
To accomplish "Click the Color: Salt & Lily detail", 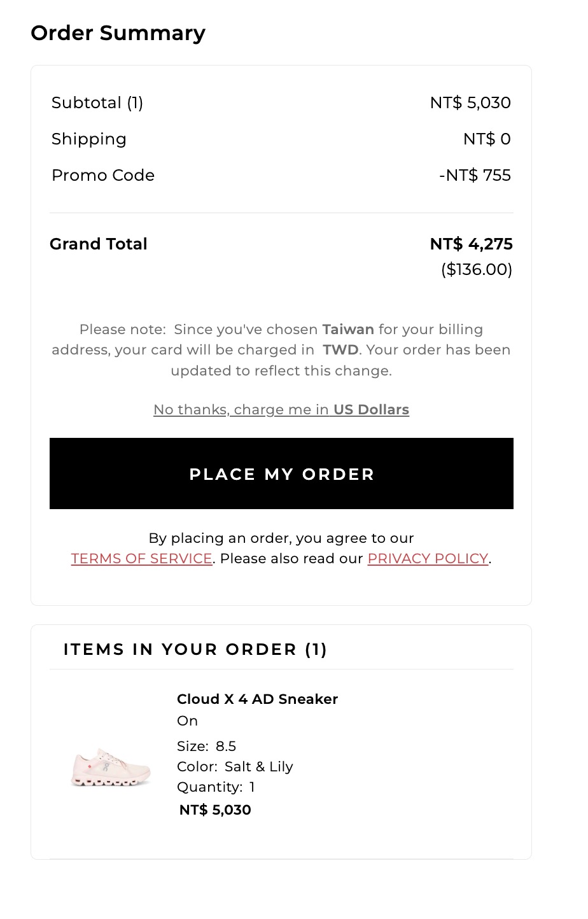I will tap(235, 766).
